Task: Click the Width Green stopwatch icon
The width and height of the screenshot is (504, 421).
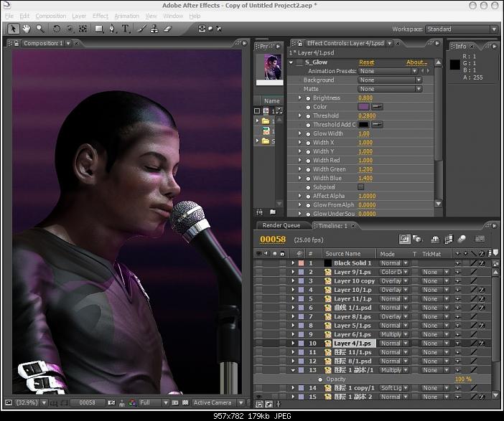Action: [308, 169]
